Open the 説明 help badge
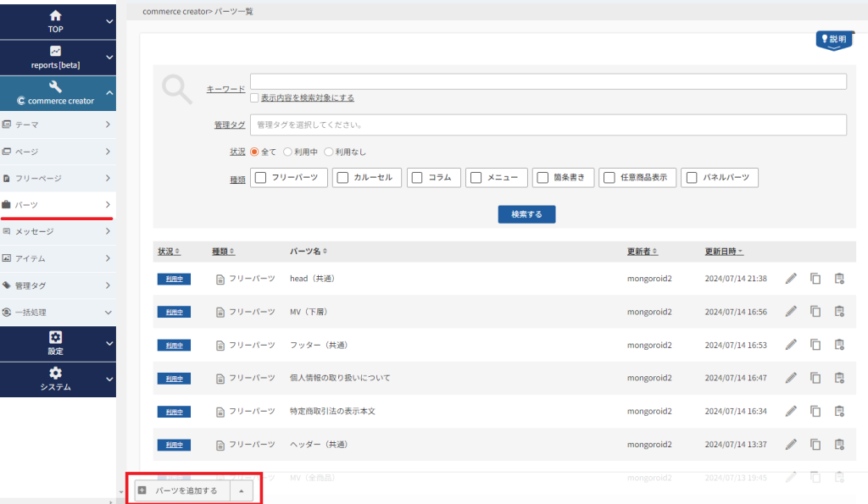 (832, 40)
